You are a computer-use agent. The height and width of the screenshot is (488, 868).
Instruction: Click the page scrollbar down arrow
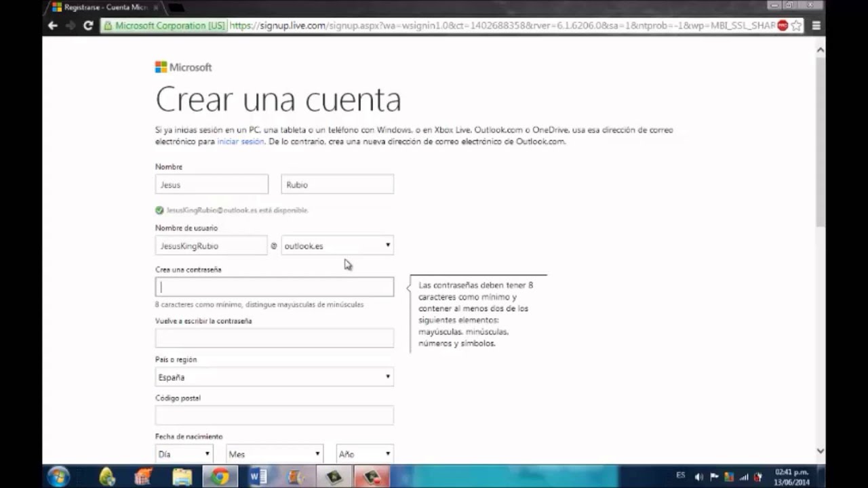[x=821, y=451]
